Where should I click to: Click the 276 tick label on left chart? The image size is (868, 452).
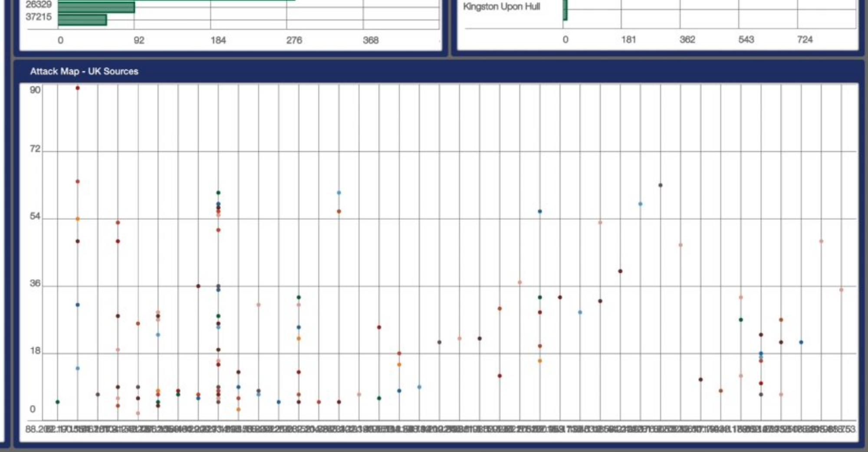[294, 40]
